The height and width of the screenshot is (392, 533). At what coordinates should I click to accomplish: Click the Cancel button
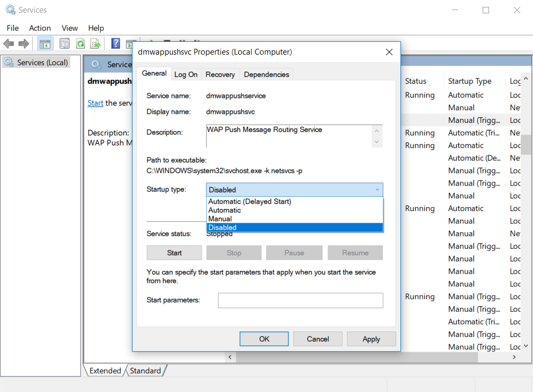318,339
